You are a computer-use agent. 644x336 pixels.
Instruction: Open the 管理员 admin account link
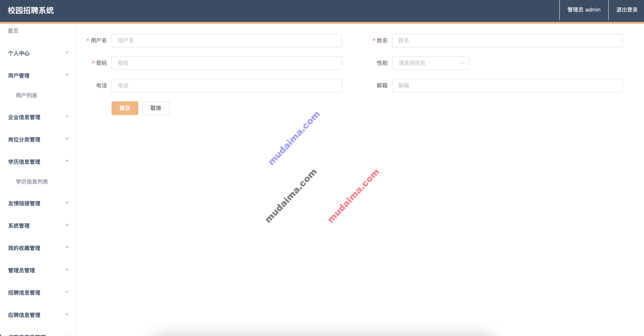[584, 10]
